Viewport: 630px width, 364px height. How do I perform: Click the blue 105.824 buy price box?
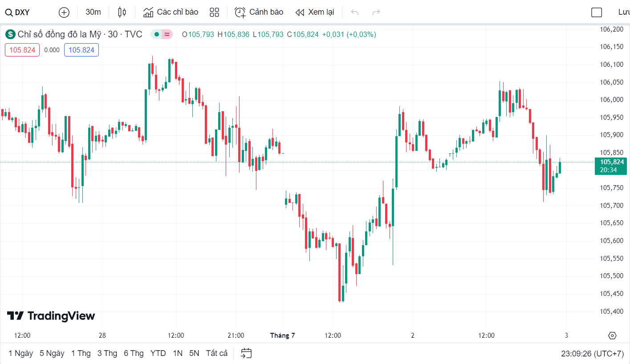[81, 50]
